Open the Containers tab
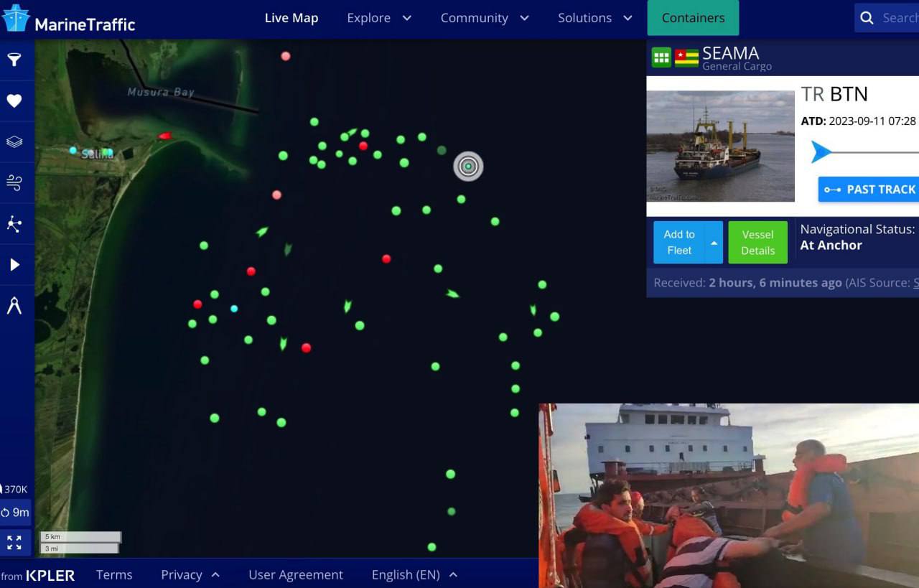The image size is (919, 588). 693,18
